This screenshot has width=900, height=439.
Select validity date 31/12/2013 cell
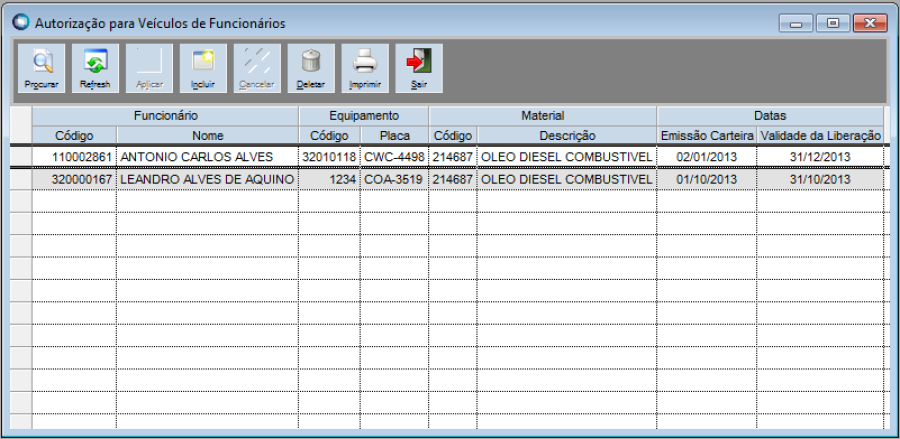tap(820, 157)
